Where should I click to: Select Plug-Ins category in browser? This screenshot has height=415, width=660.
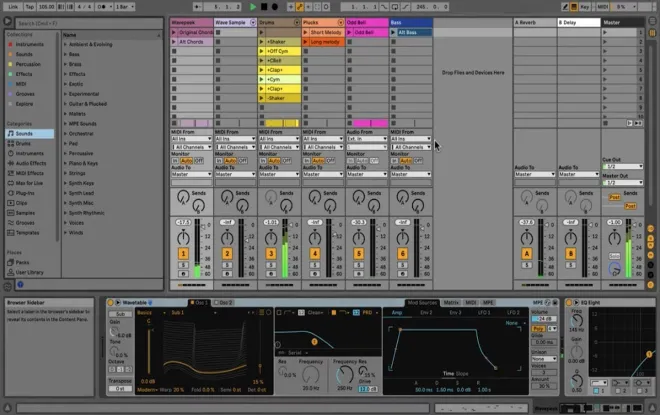click(x=25, y=193)
